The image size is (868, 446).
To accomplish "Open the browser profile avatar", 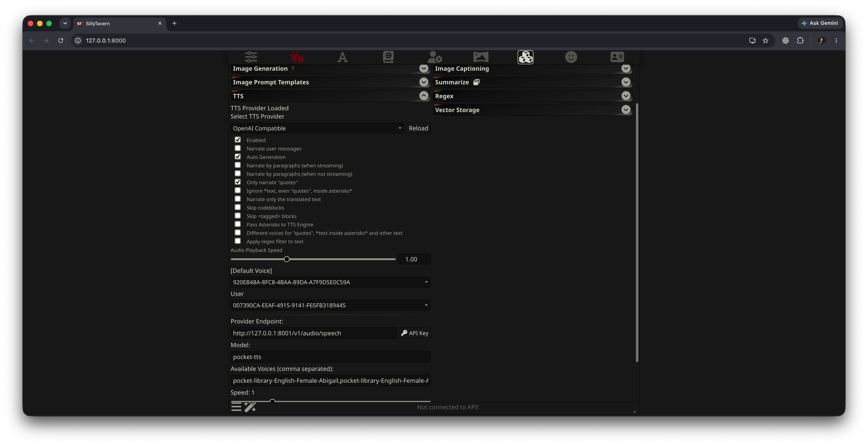I will tap(821, 40).
